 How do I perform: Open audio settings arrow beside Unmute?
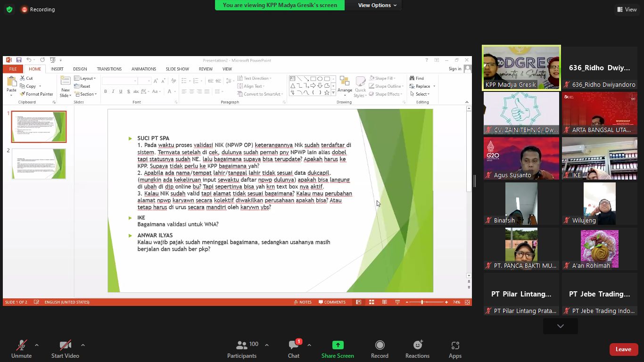pos(37,345)
